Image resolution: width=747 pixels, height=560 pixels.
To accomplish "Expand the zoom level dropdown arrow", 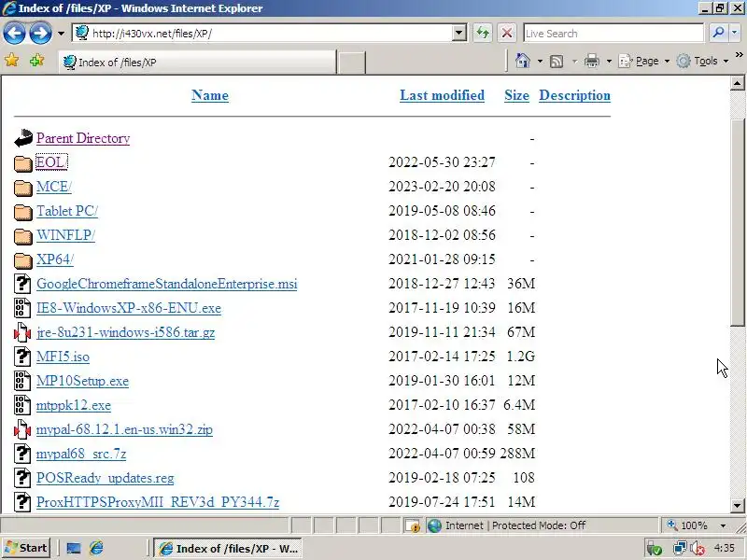I will click(x=723, y=525).
